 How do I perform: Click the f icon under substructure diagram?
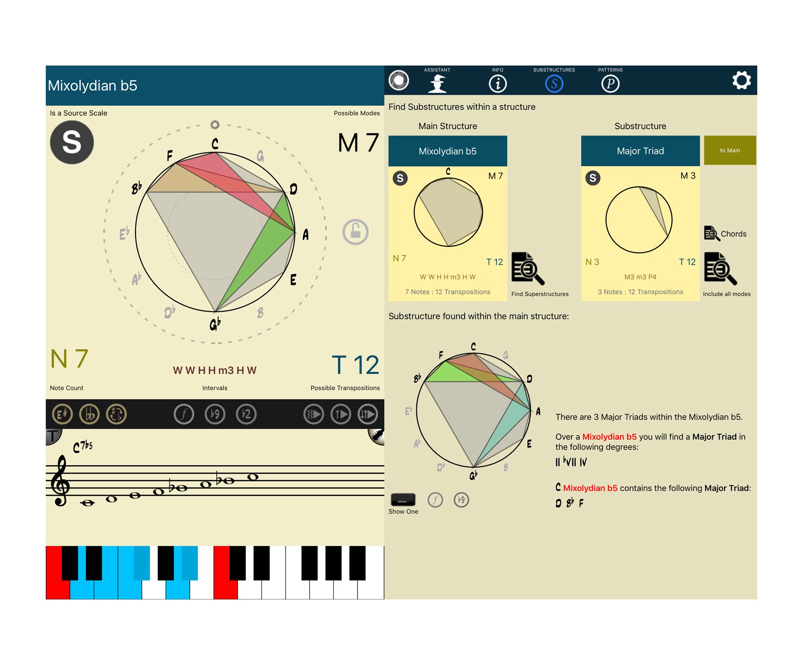tap(435, 500)
